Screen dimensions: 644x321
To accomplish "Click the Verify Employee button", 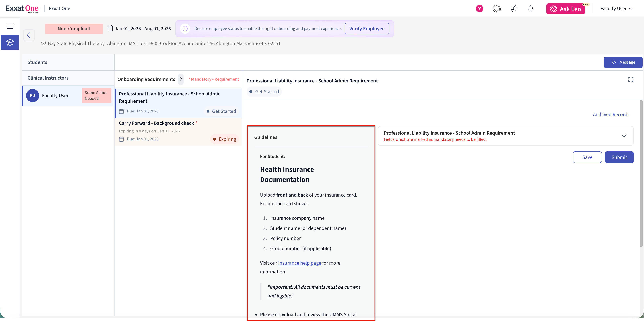I will pyautogui.click(x=367, y=29).
